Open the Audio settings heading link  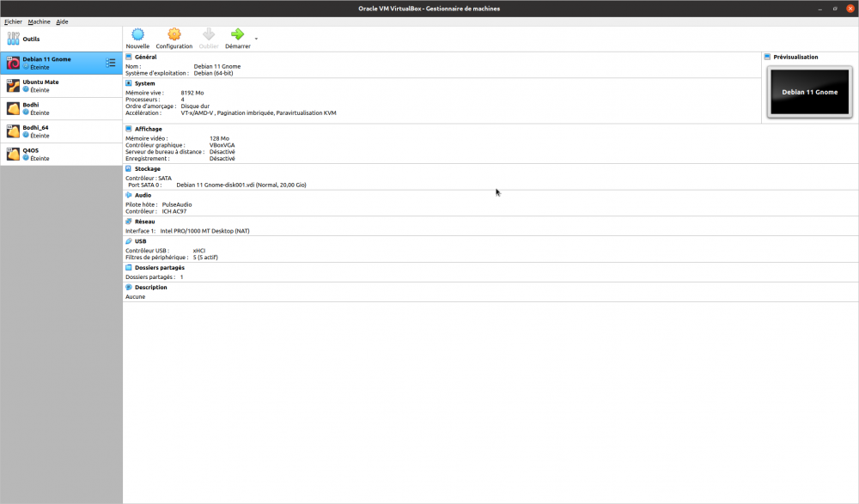[x=143, y=195]
